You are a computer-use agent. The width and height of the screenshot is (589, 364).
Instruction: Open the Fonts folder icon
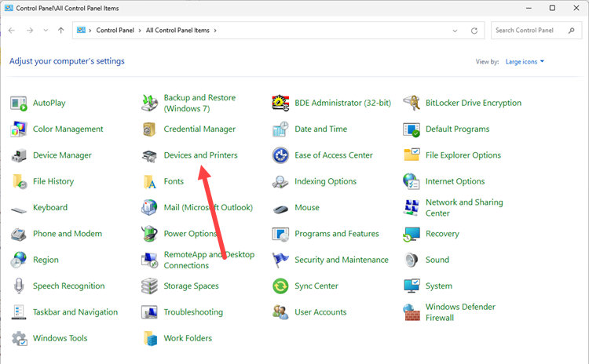149,182
